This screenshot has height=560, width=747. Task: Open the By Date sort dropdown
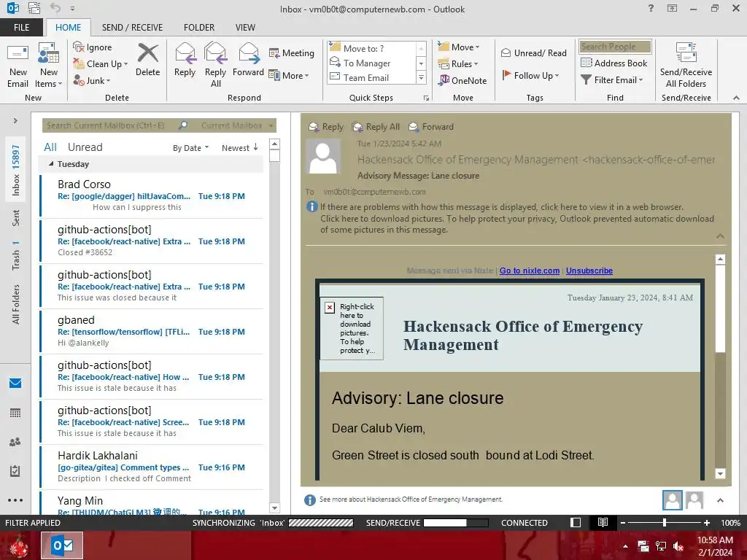(190, 148)
